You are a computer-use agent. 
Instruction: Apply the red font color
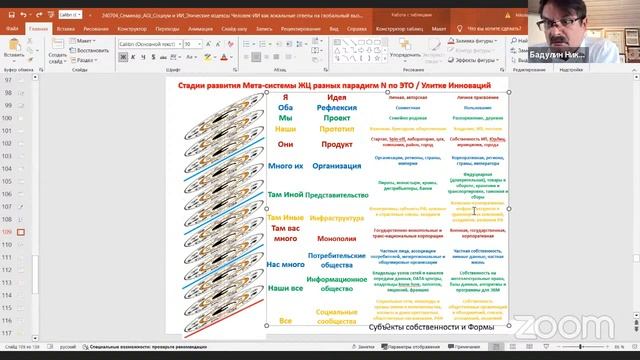point(224,57)
